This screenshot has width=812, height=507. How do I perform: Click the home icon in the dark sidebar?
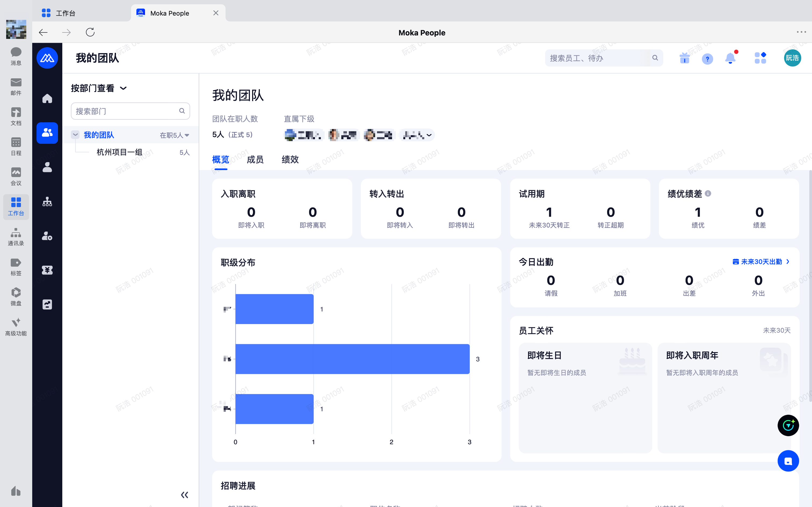[47, 99]
